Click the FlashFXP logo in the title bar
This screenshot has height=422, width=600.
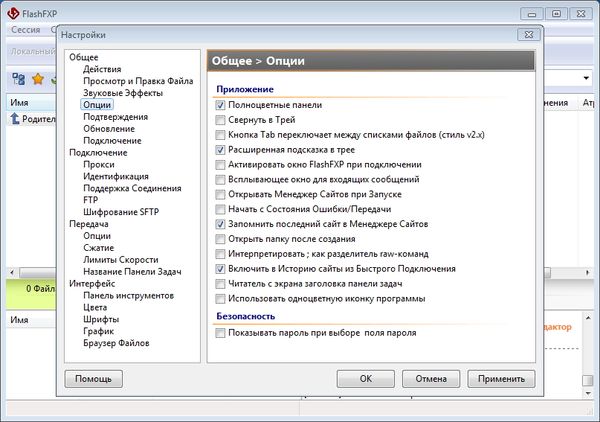tap(11, 13)
